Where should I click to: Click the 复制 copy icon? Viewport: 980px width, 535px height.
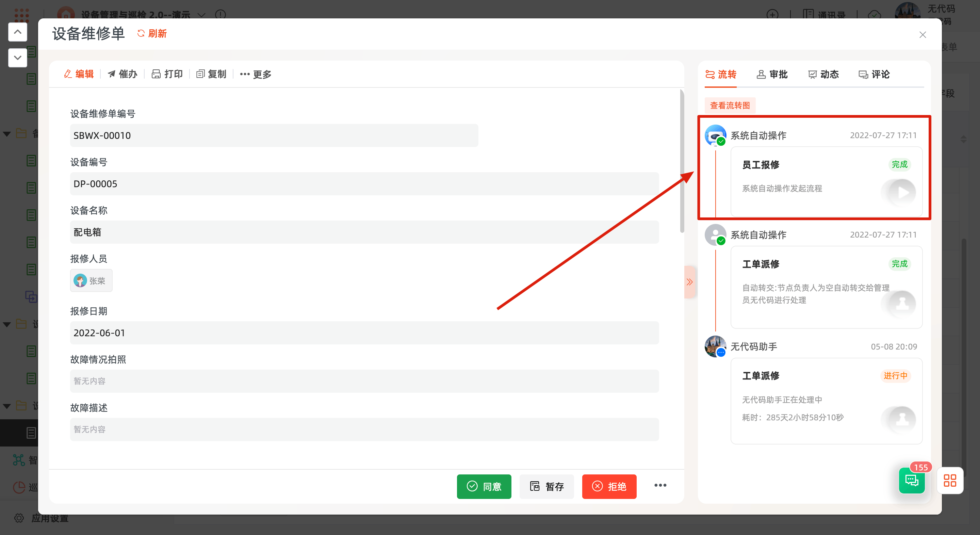[x=200, y=74]
